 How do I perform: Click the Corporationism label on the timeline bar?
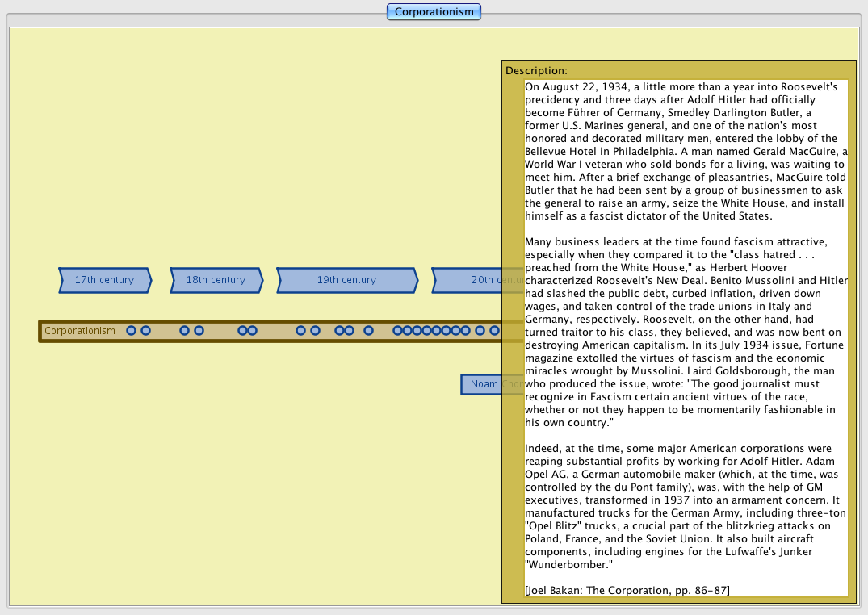coord(80,331)
